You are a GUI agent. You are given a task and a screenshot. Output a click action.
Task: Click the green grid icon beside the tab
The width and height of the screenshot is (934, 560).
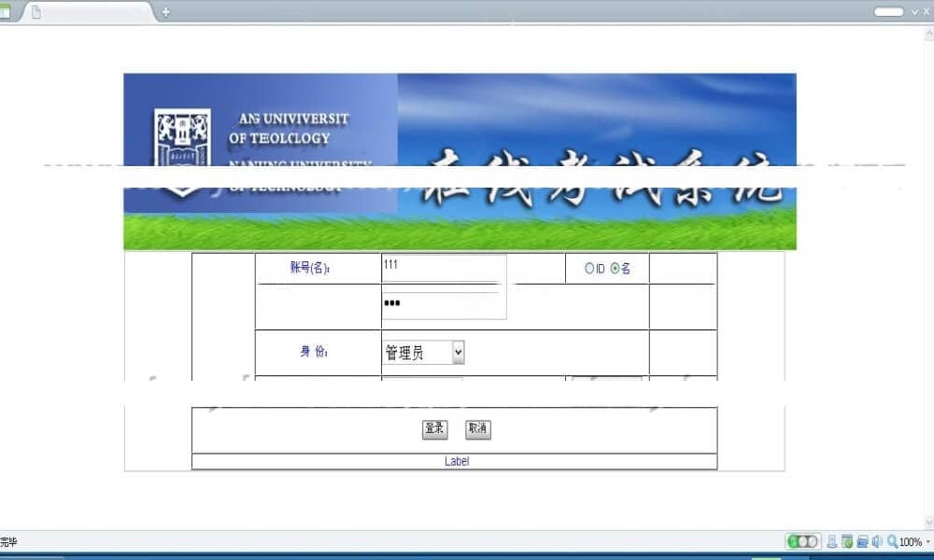5,12
